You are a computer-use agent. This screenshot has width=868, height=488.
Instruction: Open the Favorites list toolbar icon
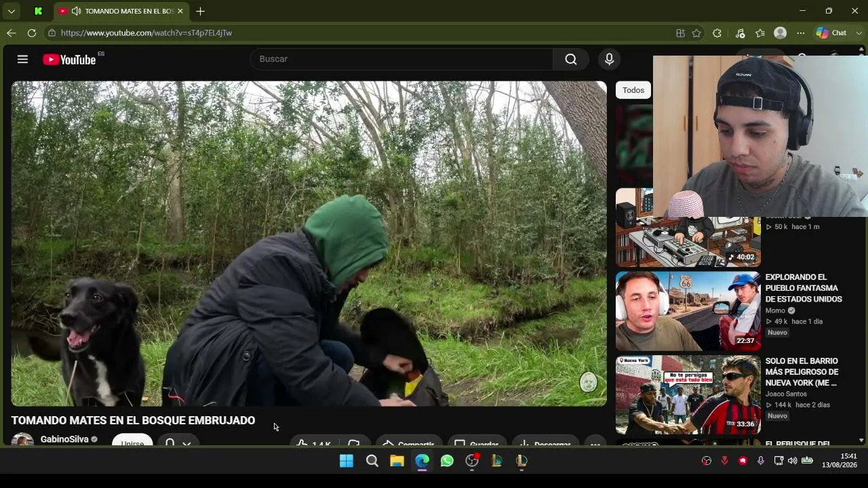tap(760, 33)
